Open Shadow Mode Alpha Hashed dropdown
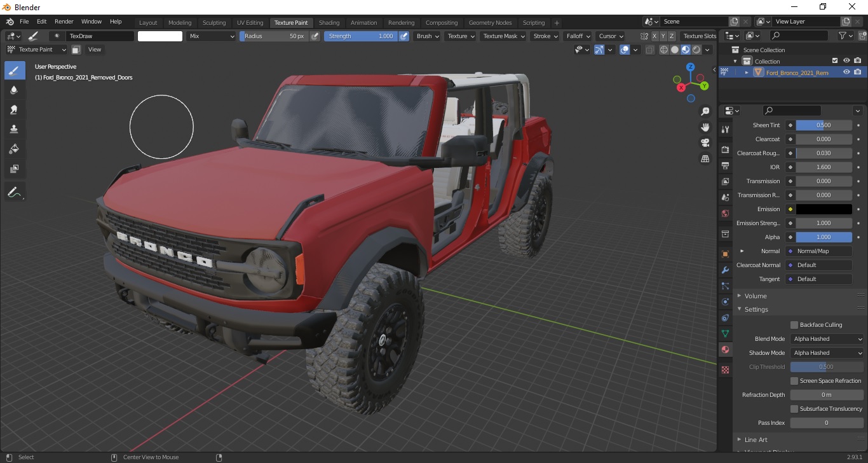 [827, 353]
